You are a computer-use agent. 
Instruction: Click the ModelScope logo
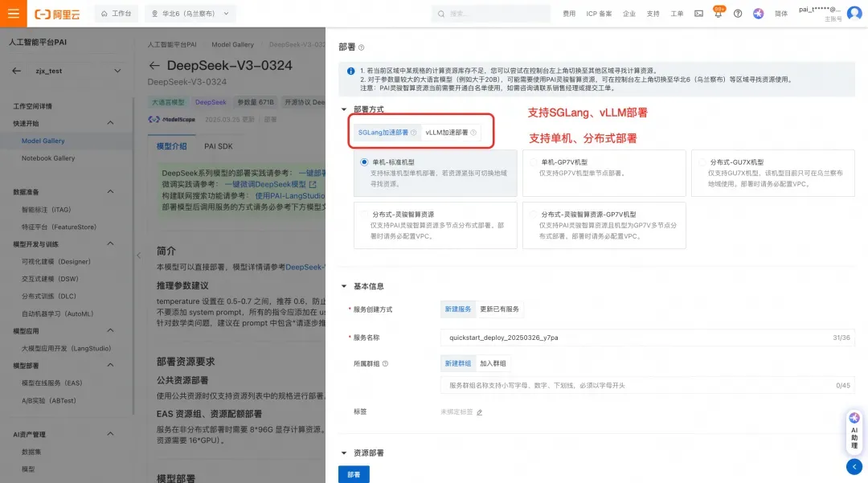(x=172, y=120)
